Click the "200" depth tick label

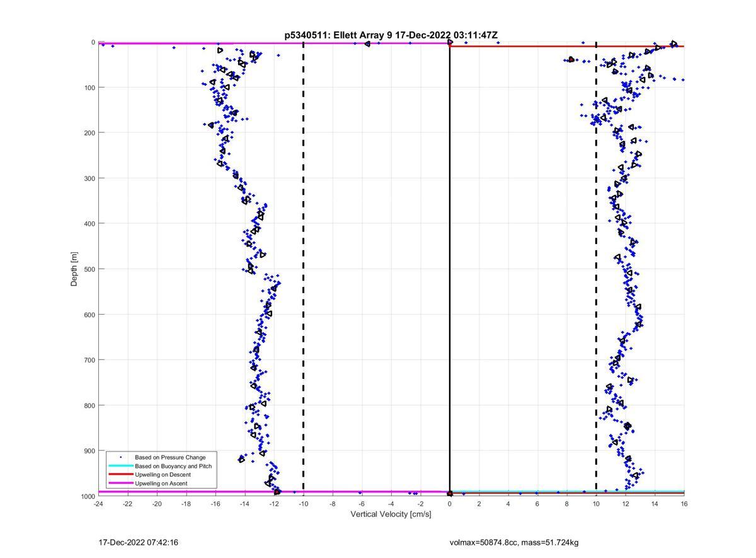click(x=89, y=133)
